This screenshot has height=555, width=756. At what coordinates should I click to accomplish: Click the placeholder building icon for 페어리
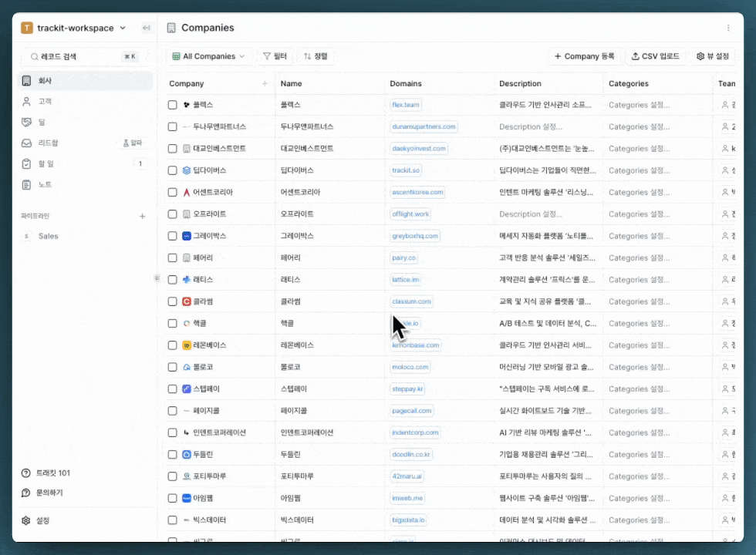187,257
